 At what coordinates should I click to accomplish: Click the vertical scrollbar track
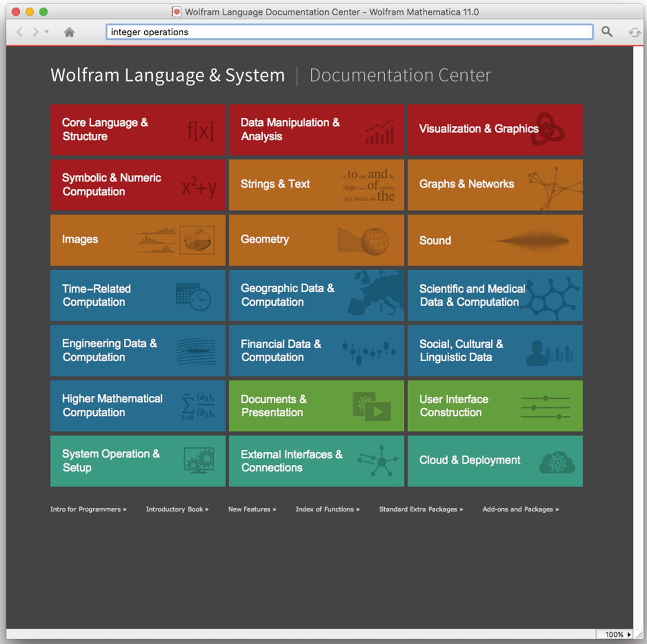[638, 337]
